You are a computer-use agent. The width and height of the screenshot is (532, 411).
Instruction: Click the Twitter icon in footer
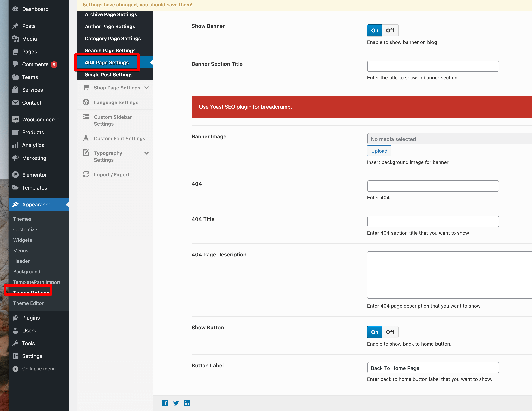pyautogui.click(x=176, y=403)
